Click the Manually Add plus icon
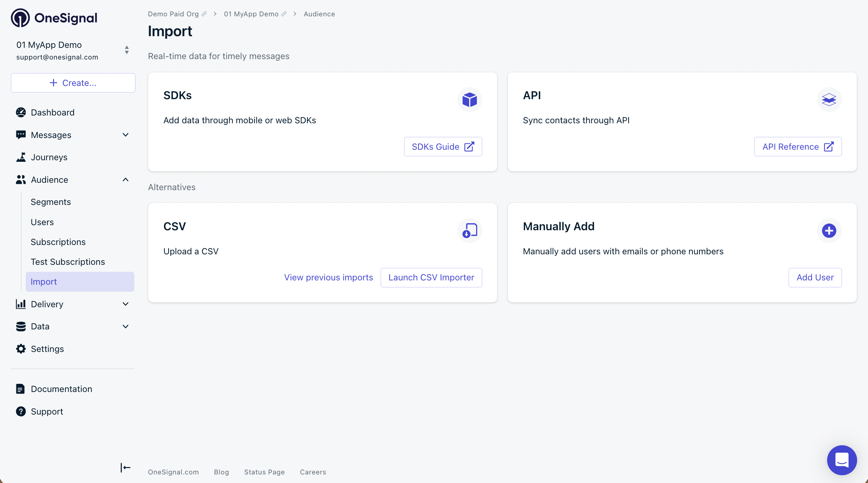Screen dimensions: 868x483 (x=829, y=231)
